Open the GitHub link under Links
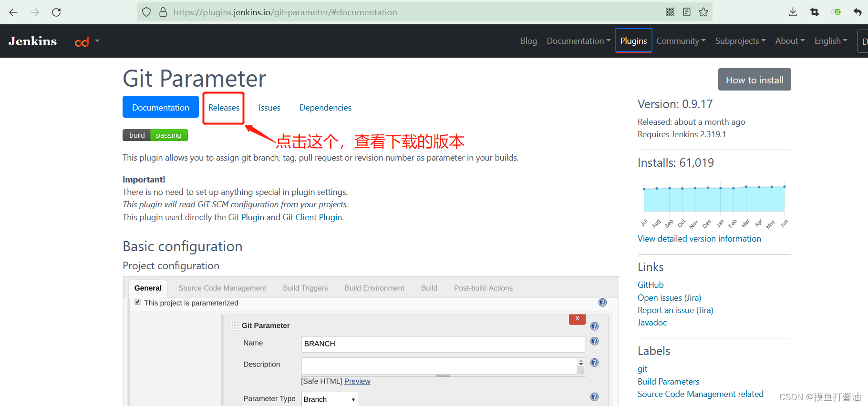The width and height of the screenshot is (868, 406). 651,285
